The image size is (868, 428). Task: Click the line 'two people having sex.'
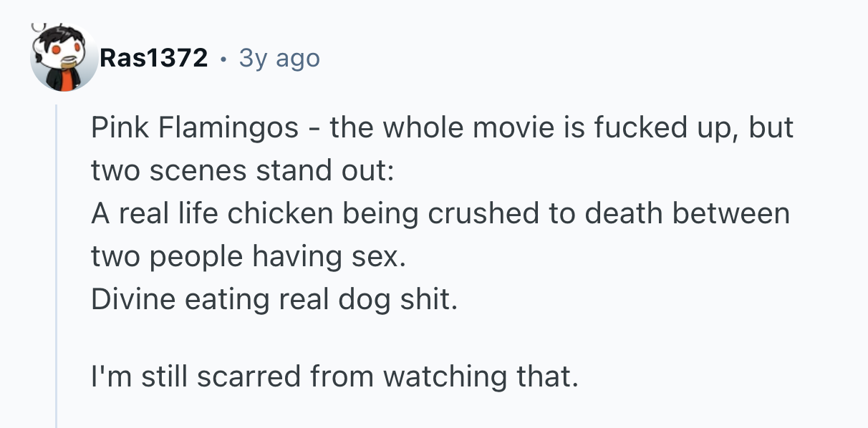[249, 256]
